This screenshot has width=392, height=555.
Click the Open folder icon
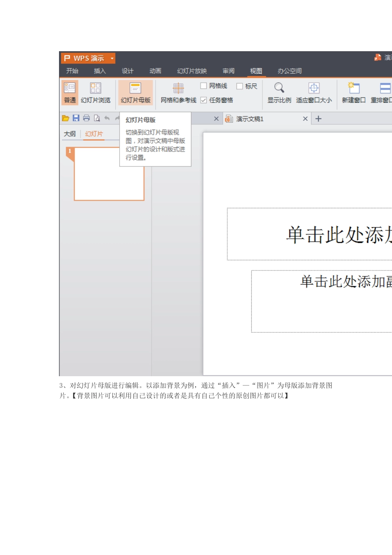tap(65, 118)
